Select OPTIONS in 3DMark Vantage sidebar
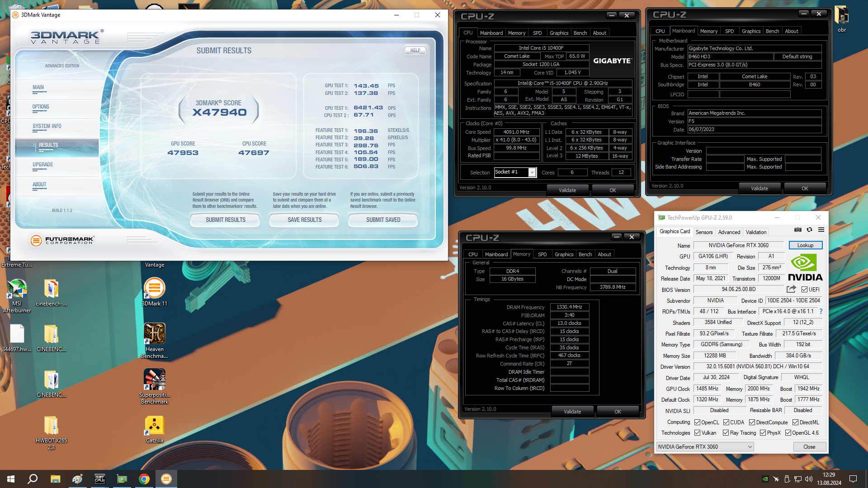Viewport: 868px width, 488px height. pos(41,107)
